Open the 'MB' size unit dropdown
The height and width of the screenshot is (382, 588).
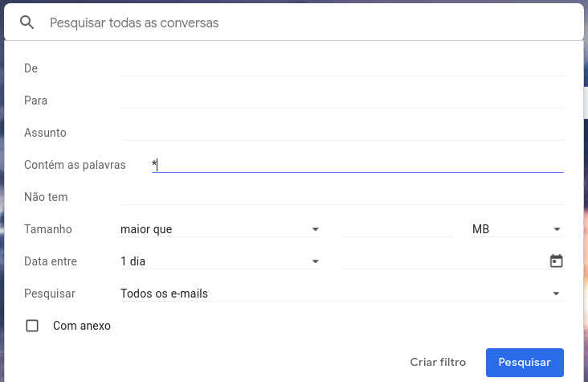518,229
